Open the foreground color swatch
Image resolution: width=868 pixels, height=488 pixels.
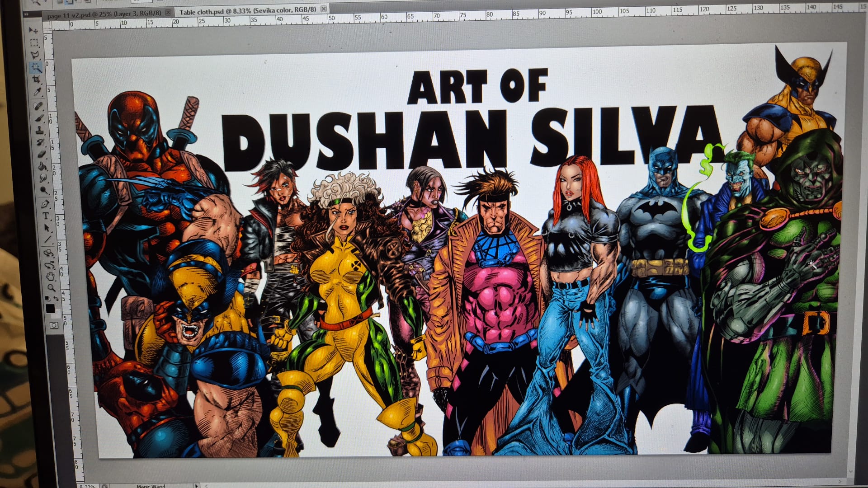pos(50,309)
